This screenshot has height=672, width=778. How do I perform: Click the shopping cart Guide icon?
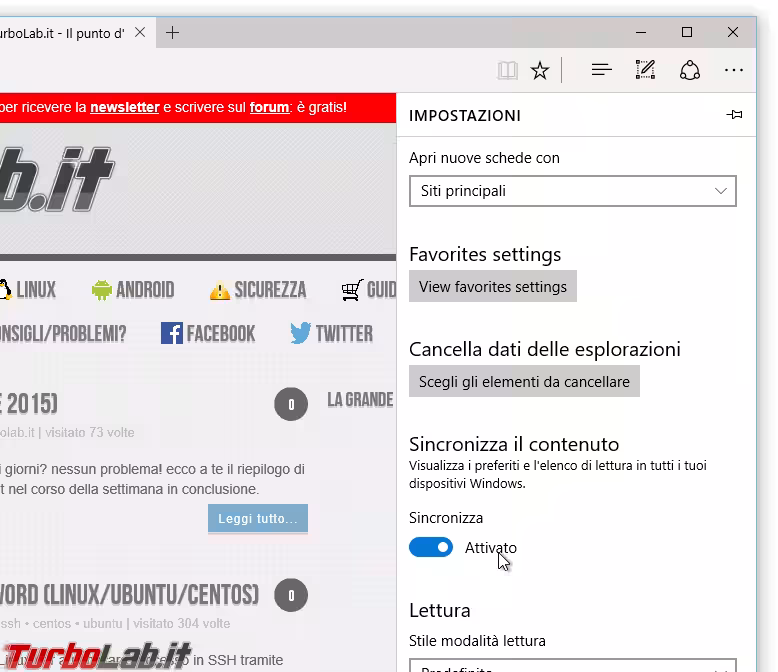[352, 290]
